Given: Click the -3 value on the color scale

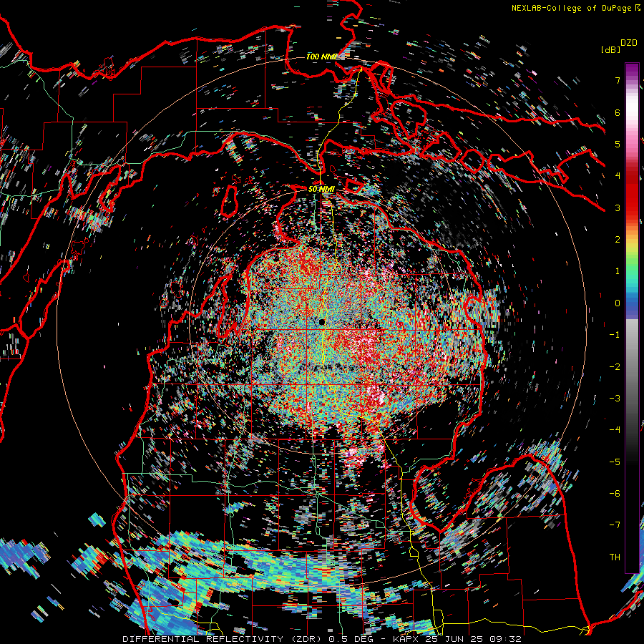Looking at the screenshot, I should (x=615, y=399).
